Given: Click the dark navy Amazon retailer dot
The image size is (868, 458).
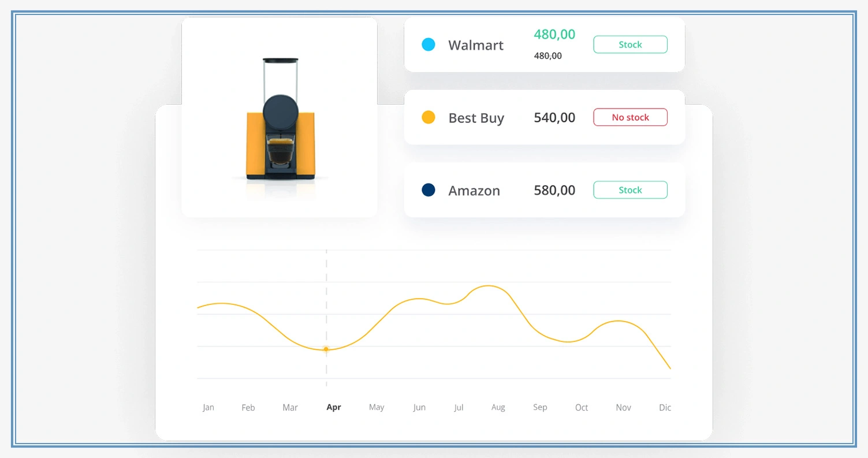Looking at the screenshot, I should (429, 190).
